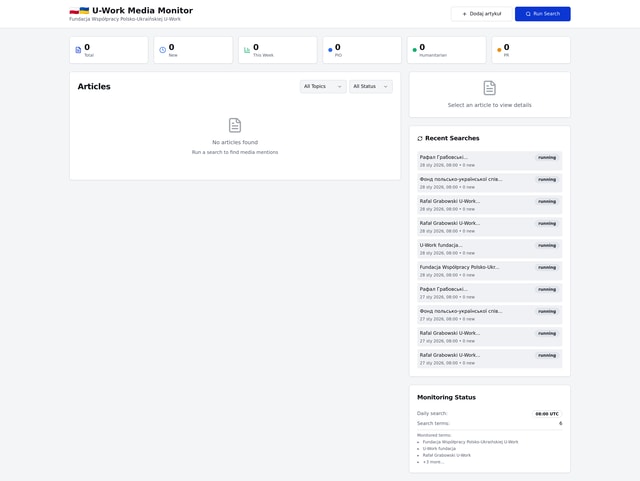Click the empty-state file icon in Articles
Image resolution: width=640 pixels, height=481 pixels.
[x=235, y=125]
